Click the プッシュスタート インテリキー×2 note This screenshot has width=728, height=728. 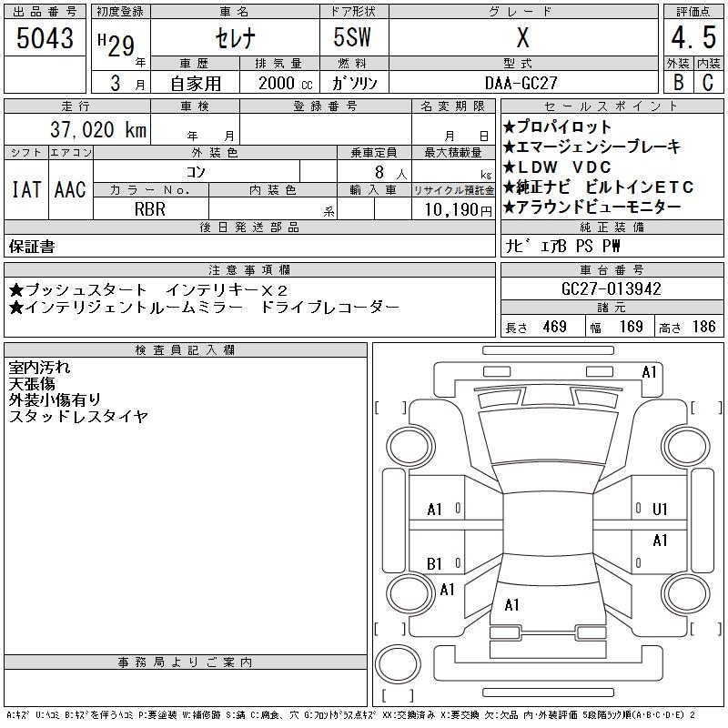click(x=148, y=290)
